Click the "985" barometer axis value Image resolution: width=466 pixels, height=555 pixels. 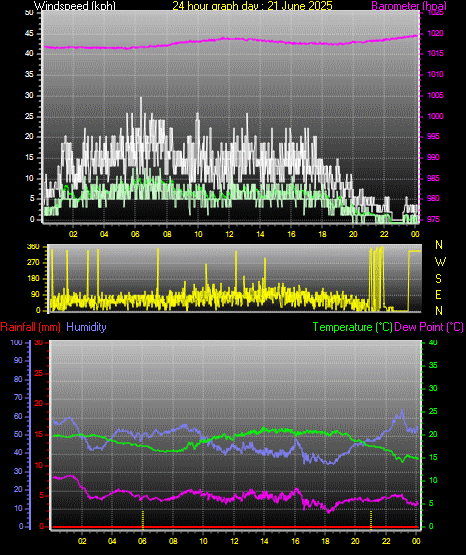(x=433, y=178)
